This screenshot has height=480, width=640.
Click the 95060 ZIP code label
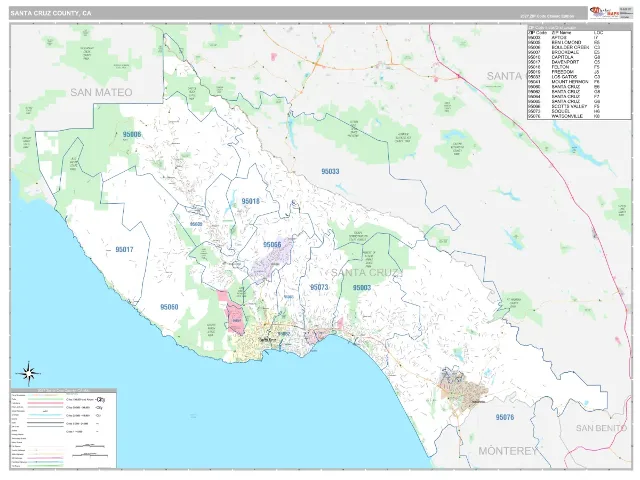click(x=169, y=307)
